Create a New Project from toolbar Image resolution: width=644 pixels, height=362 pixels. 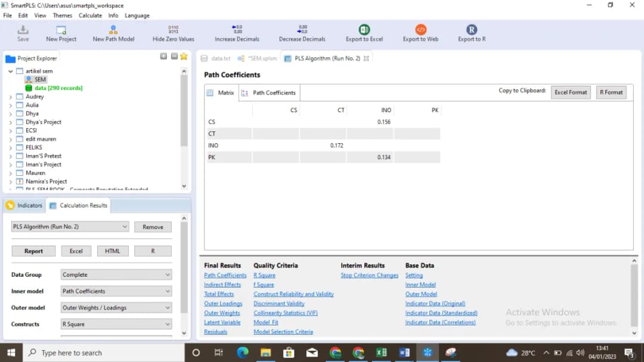[x=61, y=33]
